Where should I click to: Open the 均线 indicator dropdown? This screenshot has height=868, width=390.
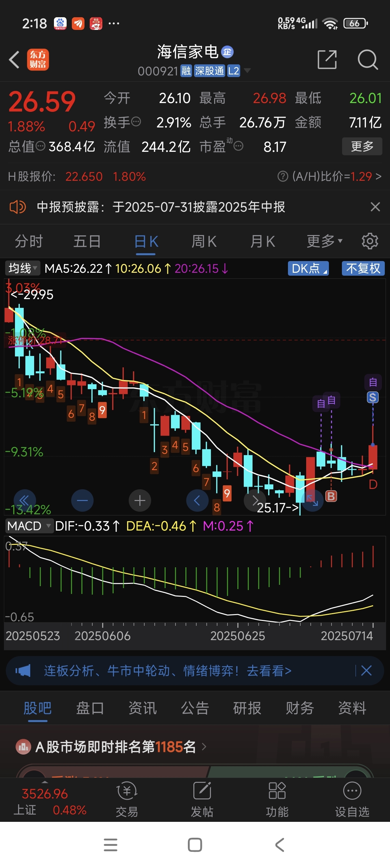tap(22, 268)
